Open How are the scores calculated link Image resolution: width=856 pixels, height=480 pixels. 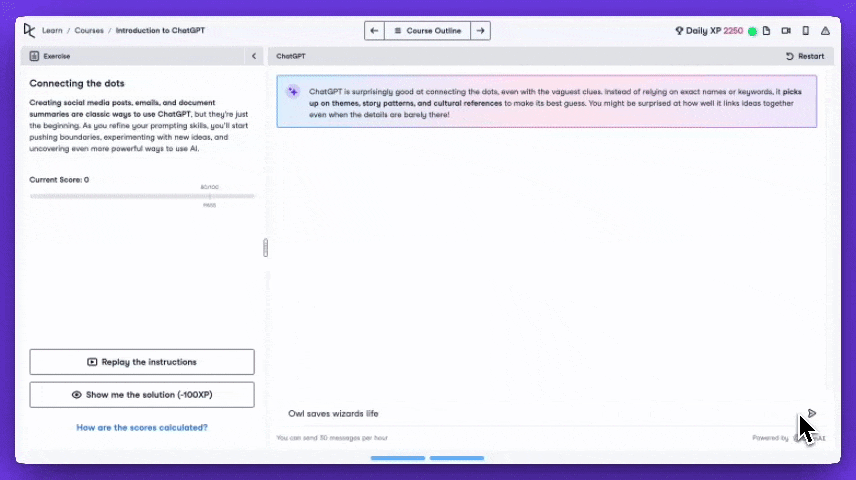click(142, 428)
